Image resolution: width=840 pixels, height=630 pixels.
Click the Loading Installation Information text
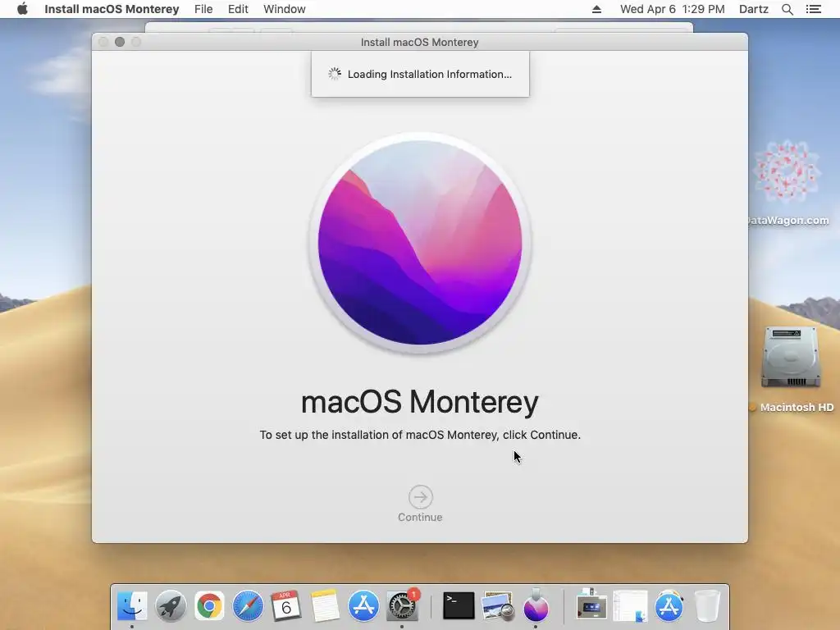(430, 75)
